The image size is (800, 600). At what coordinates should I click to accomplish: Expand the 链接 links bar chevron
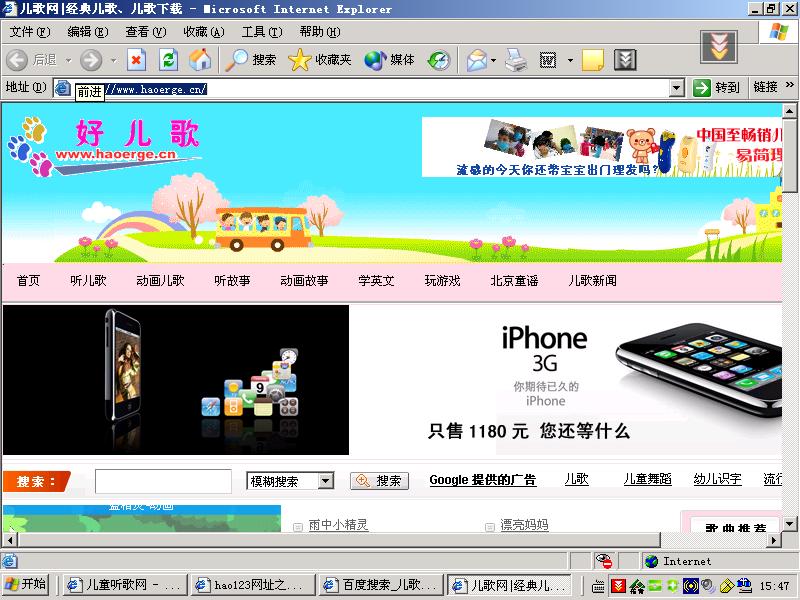pyautogui.click(x=790, y=84)
